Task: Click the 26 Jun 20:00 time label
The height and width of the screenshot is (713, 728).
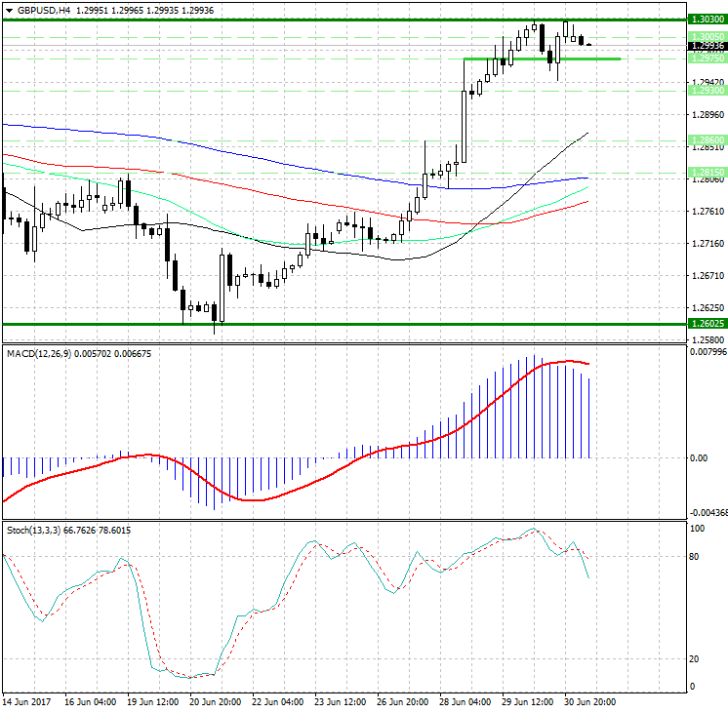Action: (402, 702)
